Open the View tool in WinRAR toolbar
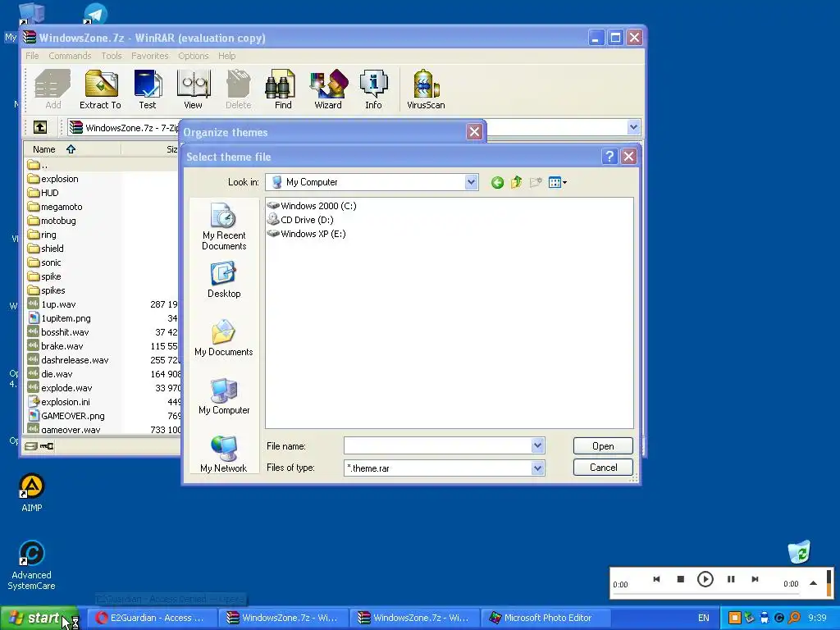Screen dimensions: 840x630 [x=193, y=90]
